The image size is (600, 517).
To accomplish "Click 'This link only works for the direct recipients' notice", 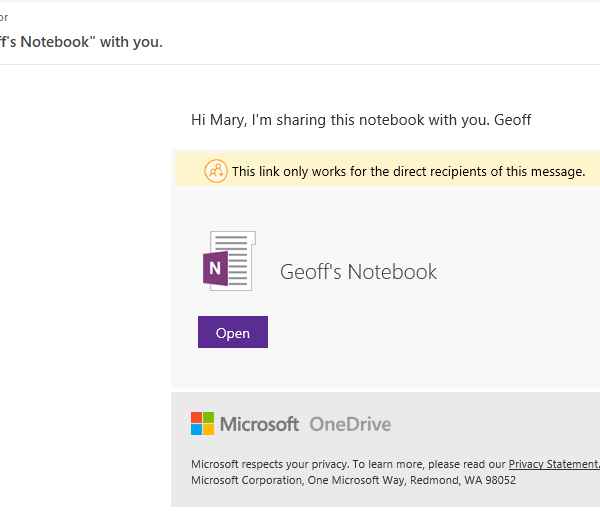I will [408, 171].
